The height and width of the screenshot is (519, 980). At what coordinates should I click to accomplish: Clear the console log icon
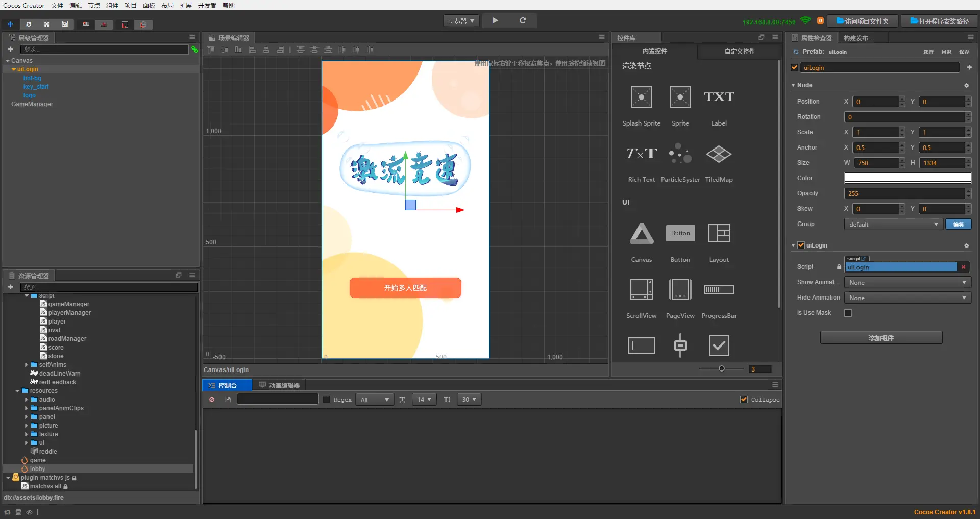(212, 400)
